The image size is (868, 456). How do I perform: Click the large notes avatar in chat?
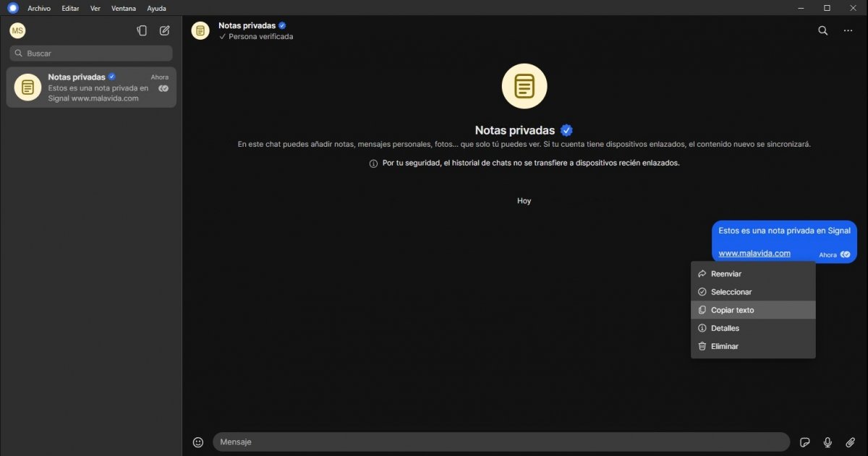(x=524, y=86)
